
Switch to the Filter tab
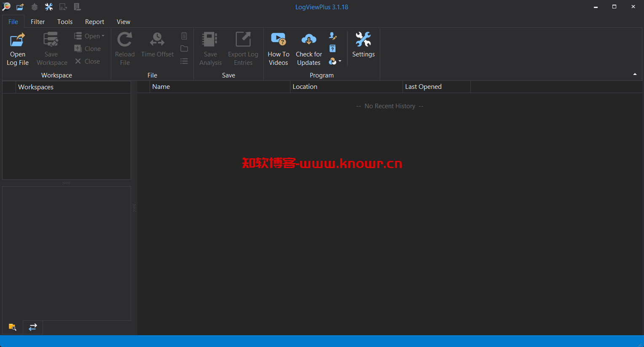[x=38, y=22]
